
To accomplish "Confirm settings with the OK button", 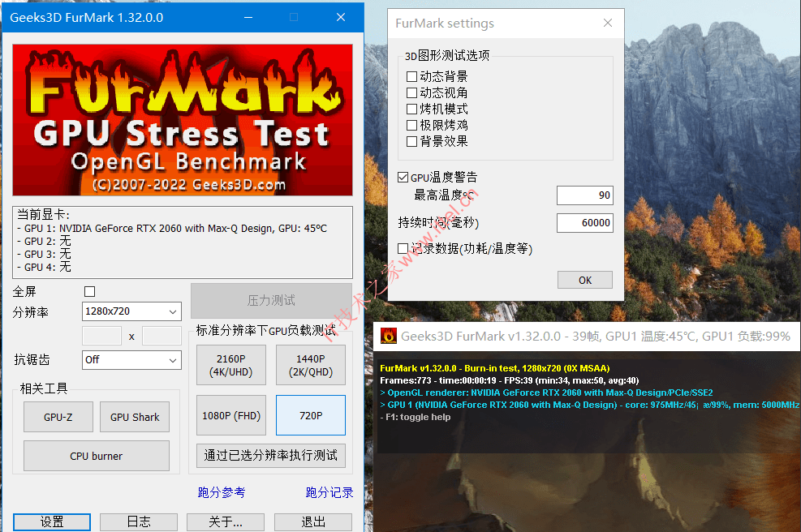I will tap(585, 281).
